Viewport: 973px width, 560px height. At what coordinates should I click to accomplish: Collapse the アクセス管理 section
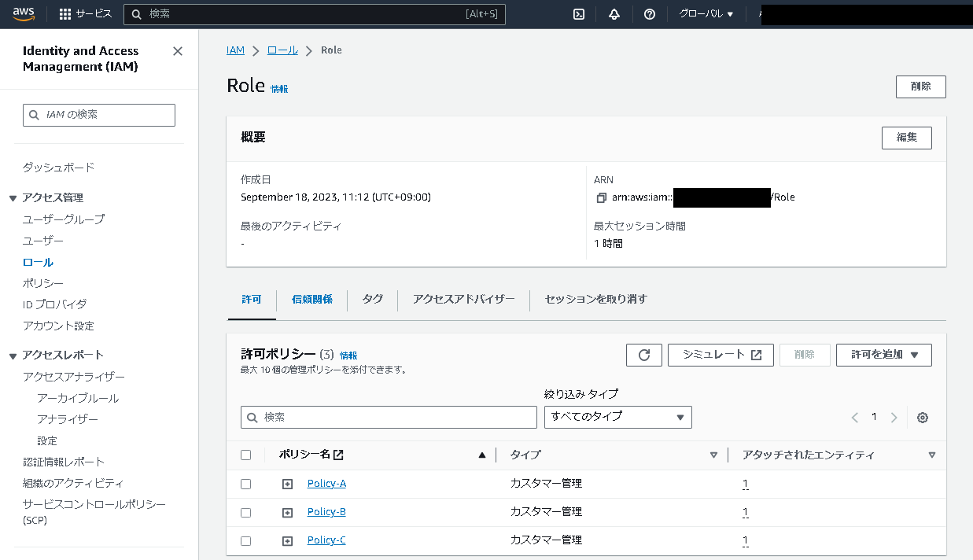13,198
